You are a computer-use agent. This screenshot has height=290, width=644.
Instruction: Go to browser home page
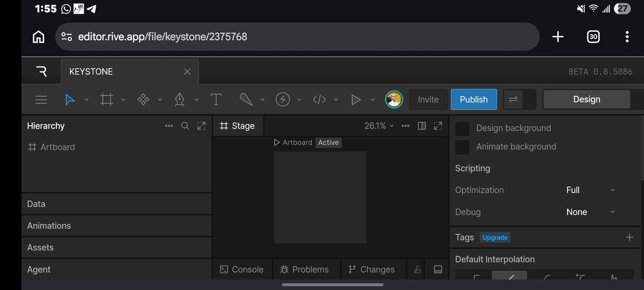point(38,37)
